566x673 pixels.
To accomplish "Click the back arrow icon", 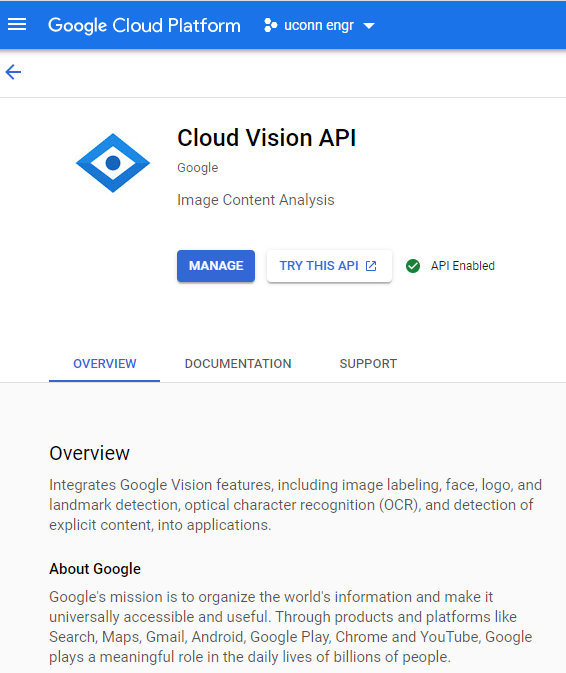I will pyautogui.click(x=13, y=72).
